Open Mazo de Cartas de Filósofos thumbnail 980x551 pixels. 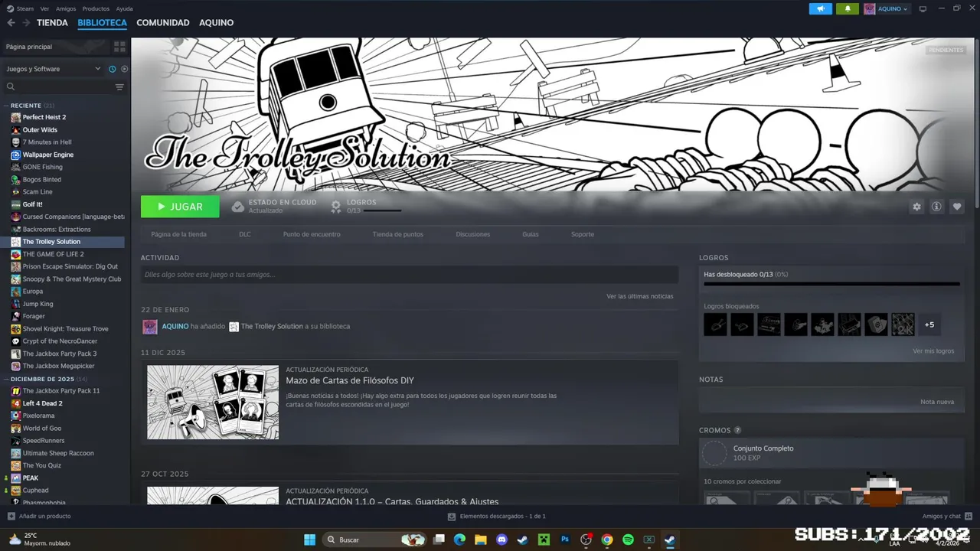213,403
